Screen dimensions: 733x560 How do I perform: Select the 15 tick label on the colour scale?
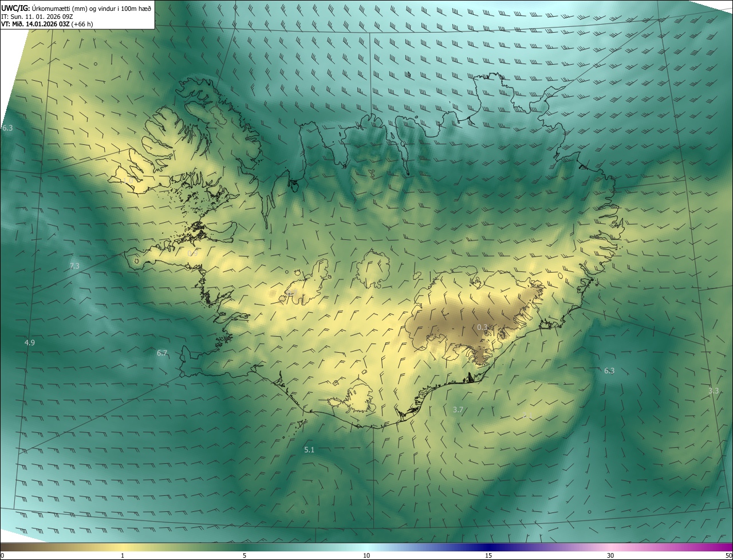click(488, 555)
